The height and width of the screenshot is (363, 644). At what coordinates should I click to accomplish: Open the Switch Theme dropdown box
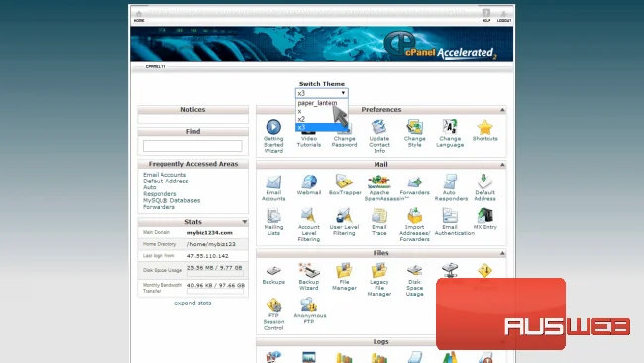pyautogui.click(x=322, y=93)
